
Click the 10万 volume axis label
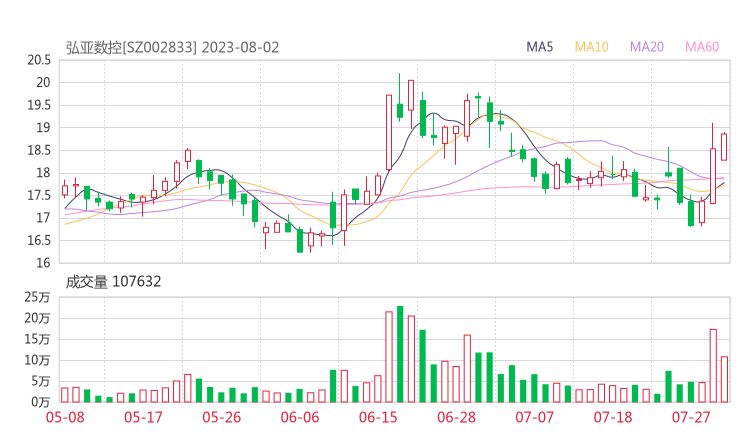pyautogui.click(x=37, y=361)
